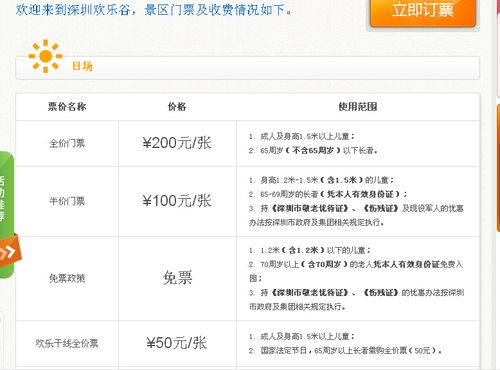This screenshot has height=370, width=500.
Task: Select the 全价门票 cell
Action: click(x=67, y=144)
